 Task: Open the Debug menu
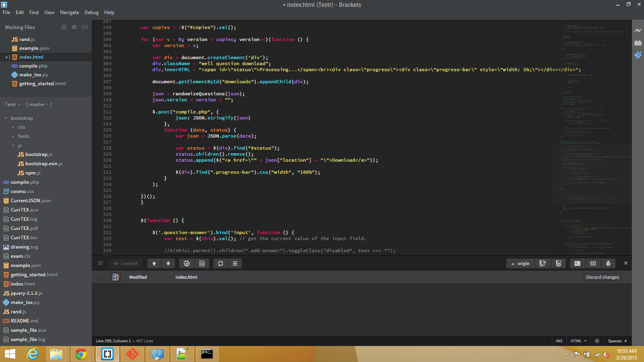click(91, 12)
